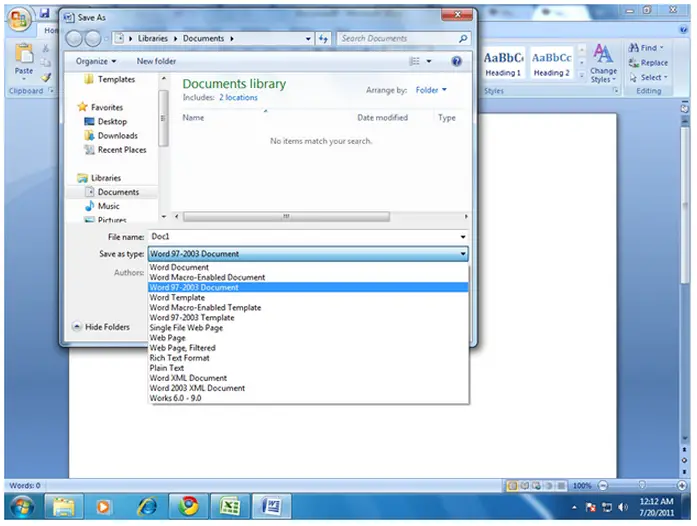Click the Search Documents field
697x526 pixels.
(x=398, y=39)
